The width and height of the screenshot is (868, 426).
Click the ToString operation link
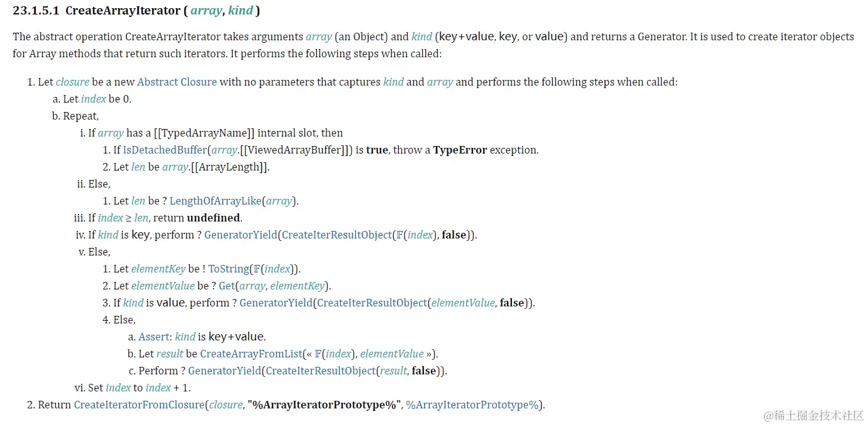coord(228,269)
